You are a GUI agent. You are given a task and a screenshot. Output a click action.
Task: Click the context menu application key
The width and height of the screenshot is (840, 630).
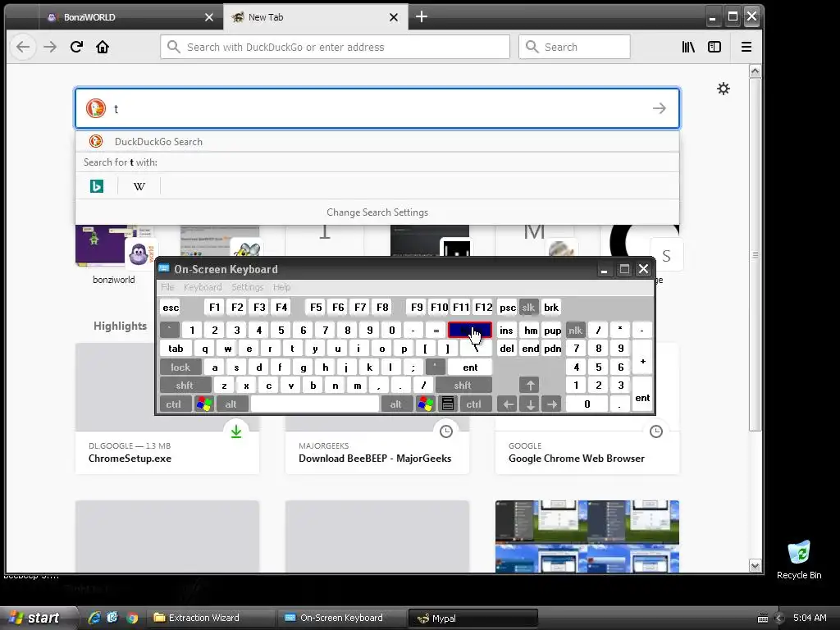(x=448, y=404)
